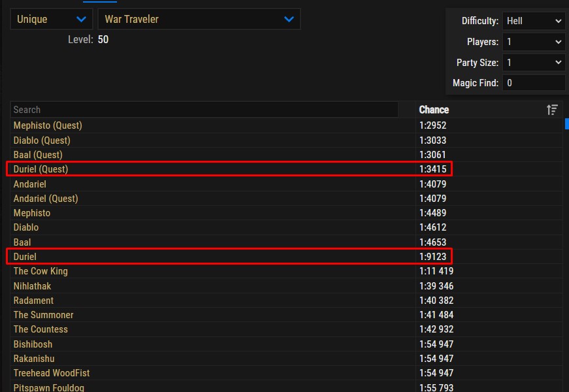Open the Unique item quality dropdown
This screenshot has width=569, height=392.
(52, 19)
